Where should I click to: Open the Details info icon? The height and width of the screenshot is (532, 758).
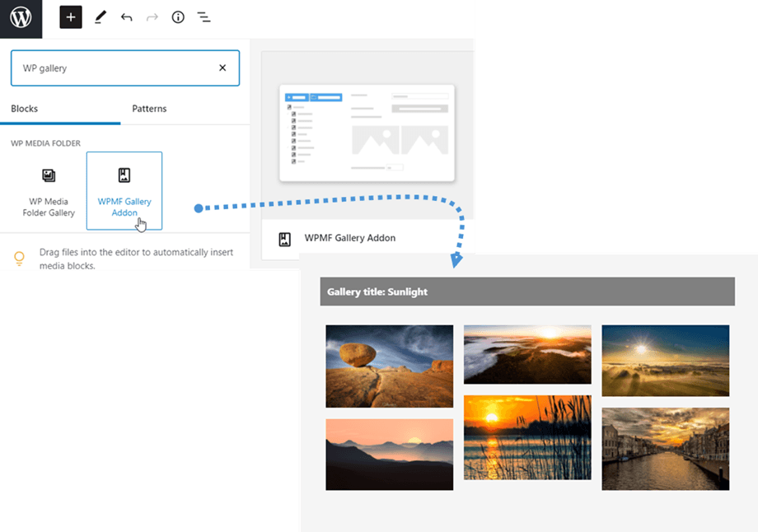[178, 17]
